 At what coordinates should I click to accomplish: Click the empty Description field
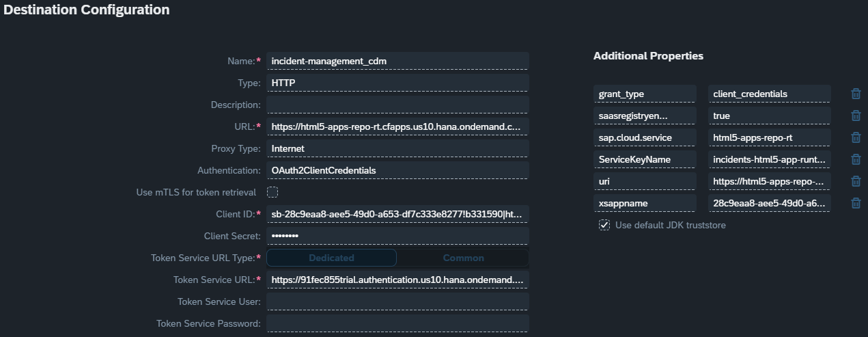click(x=397, y=105)
